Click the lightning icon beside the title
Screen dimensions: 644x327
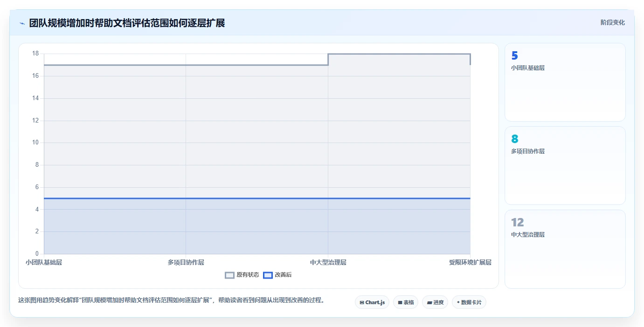click(x=22, y=23)
